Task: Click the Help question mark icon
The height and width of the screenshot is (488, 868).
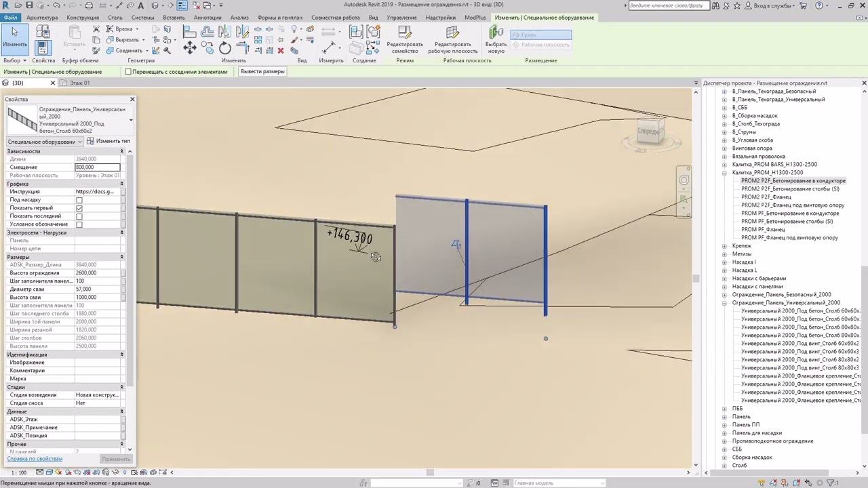Action: click(819, 5)
